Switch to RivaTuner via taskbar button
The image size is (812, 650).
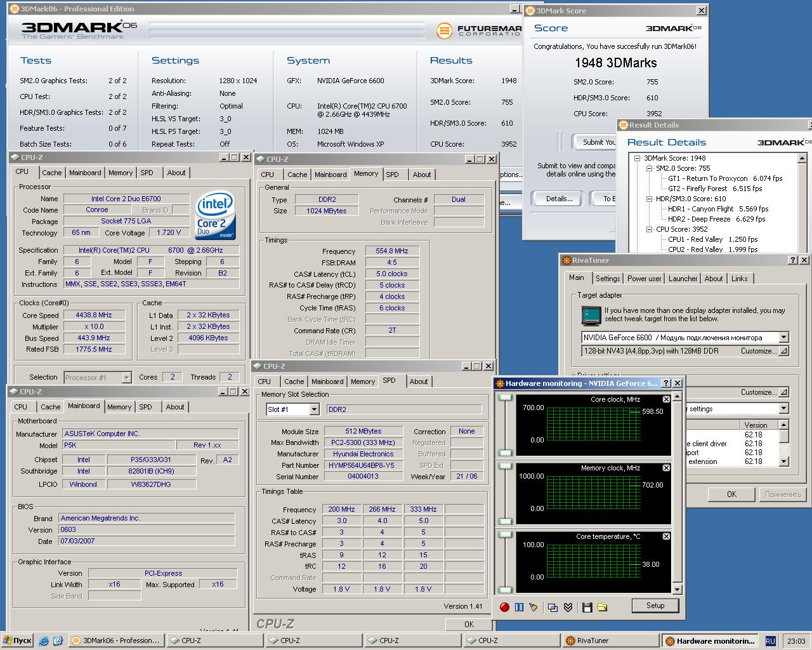point(610,640)
